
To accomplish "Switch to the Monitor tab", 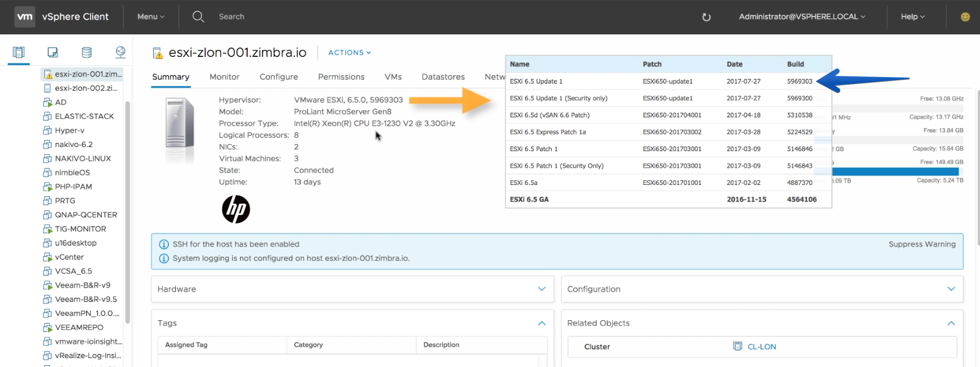I will (x=225, y=77).
